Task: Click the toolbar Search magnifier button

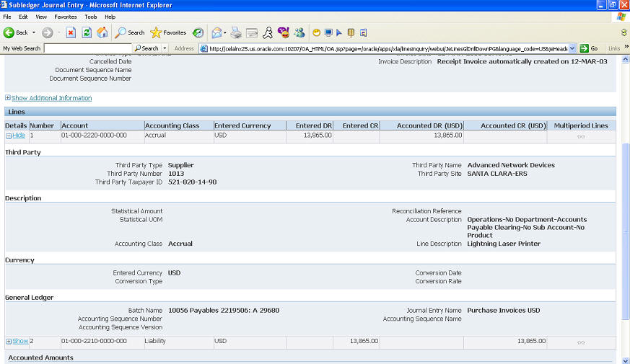Action: click(130, 32)
